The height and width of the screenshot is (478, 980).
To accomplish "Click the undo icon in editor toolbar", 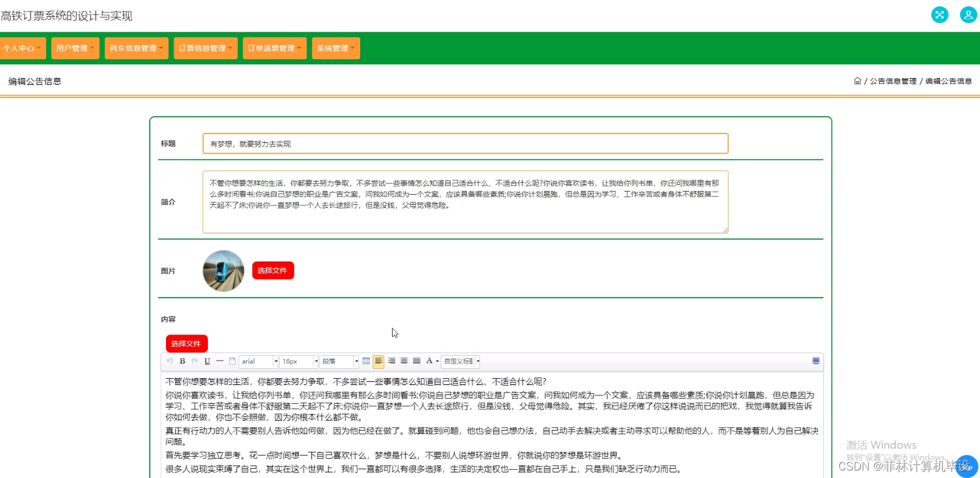I will click(x=170, y=361).
